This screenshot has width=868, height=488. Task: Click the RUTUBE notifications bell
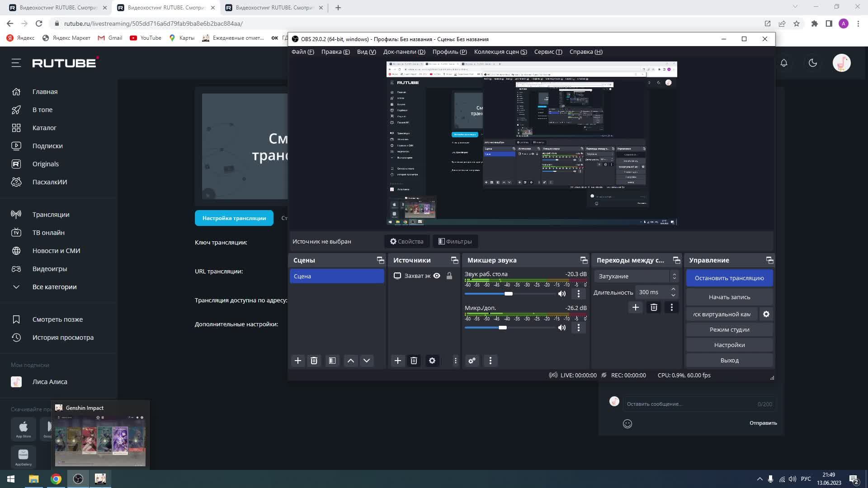(x=784, y=63)
